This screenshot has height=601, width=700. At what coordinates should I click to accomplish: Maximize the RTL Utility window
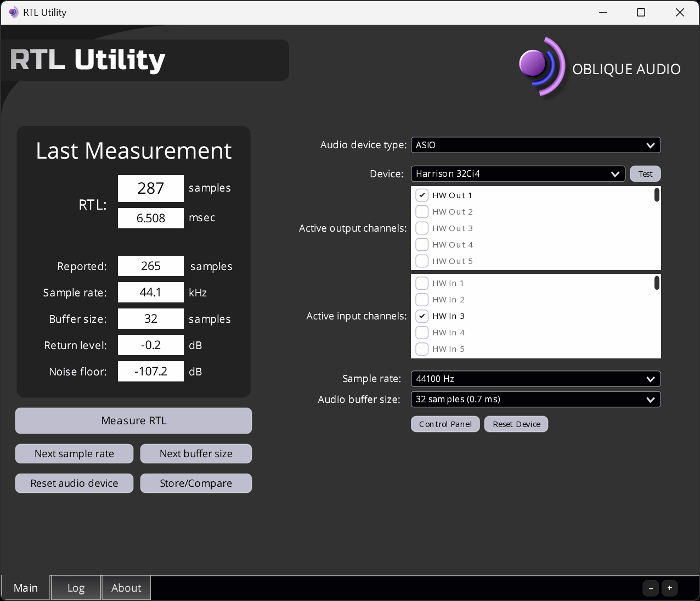click(641, 12)
